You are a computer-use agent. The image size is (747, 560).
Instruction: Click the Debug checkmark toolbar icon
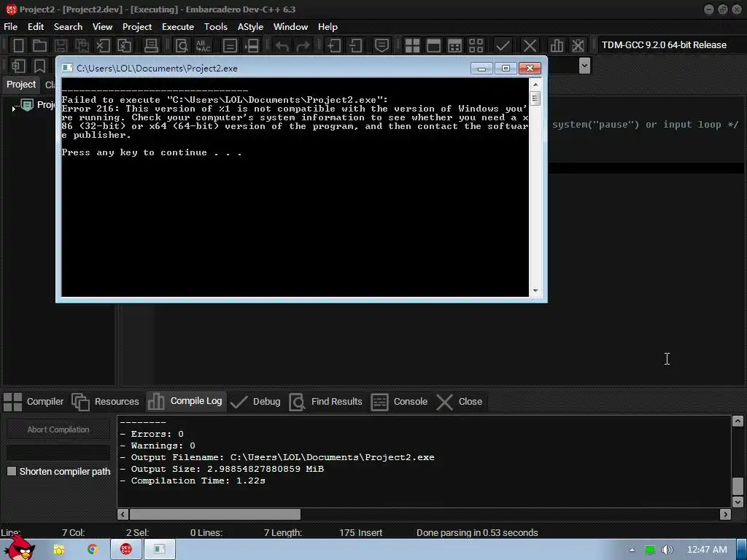point(503,46)
